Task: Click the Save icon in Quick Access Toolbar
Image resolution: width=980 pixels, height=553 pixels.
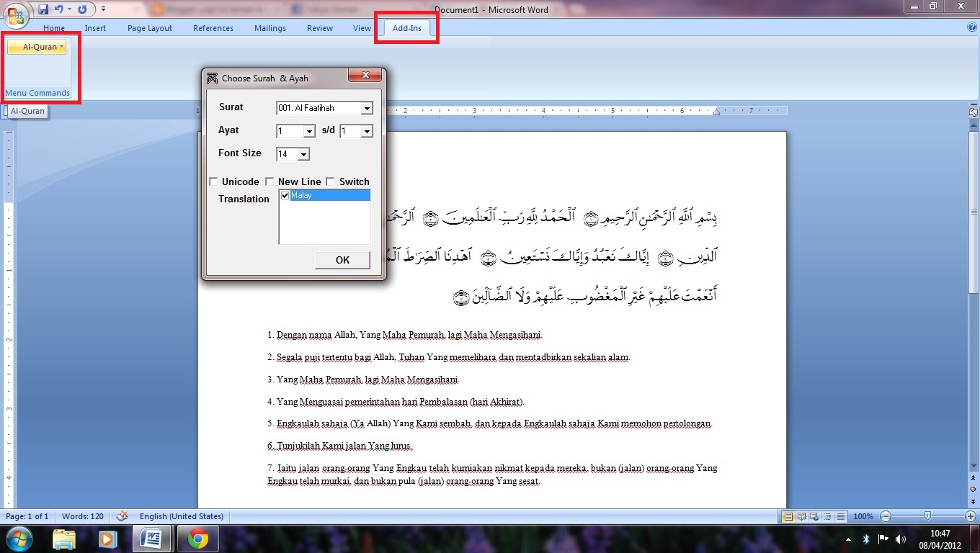Action: click(x=43, y=9)
